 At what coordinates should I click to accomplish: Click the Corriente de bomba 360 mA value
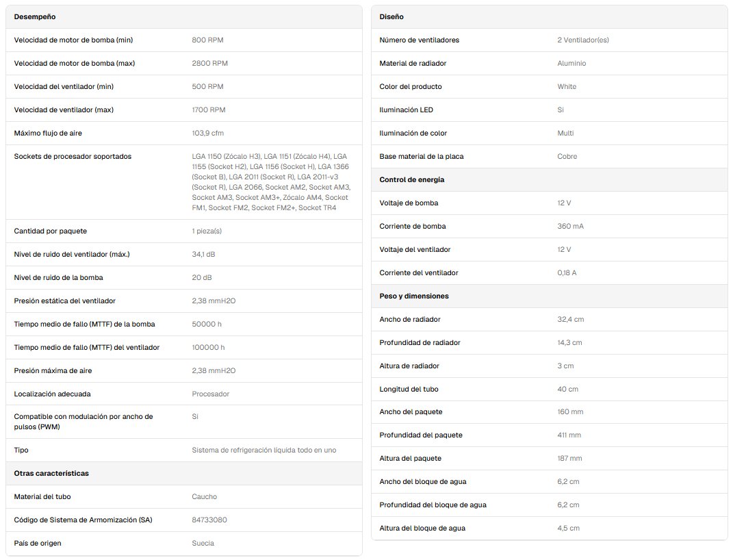570,226
